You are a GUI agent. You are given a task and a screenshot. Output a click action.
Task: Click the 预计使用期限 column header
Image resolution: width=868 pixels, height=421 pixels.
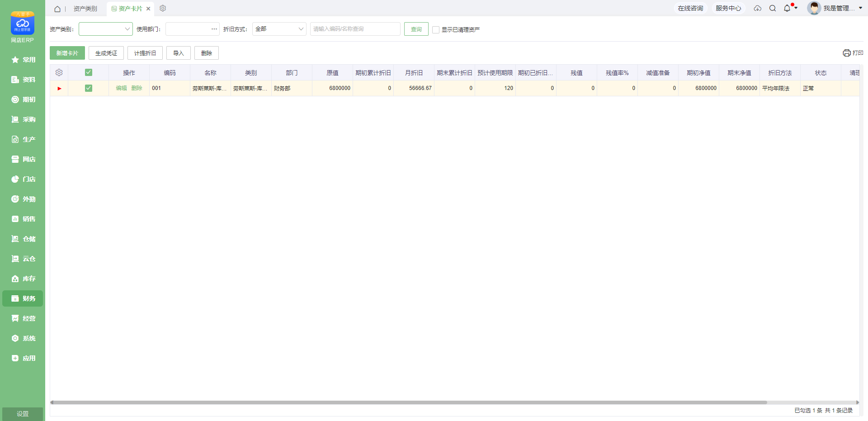point(495,73)
